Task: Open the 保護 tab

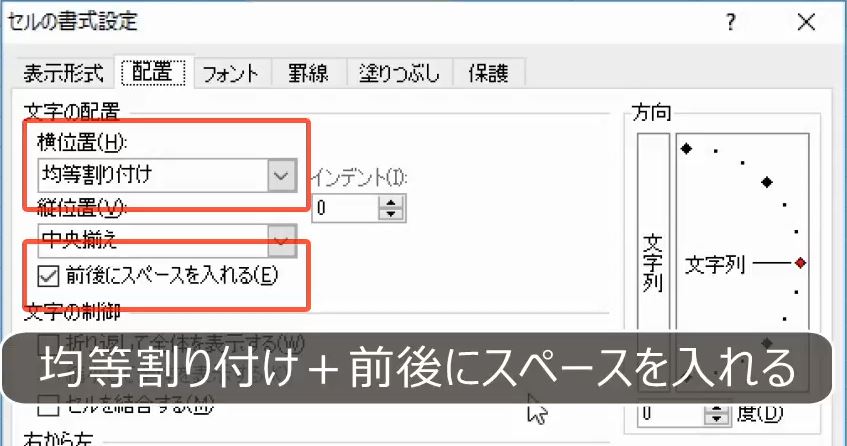Action: pos(488,73)
